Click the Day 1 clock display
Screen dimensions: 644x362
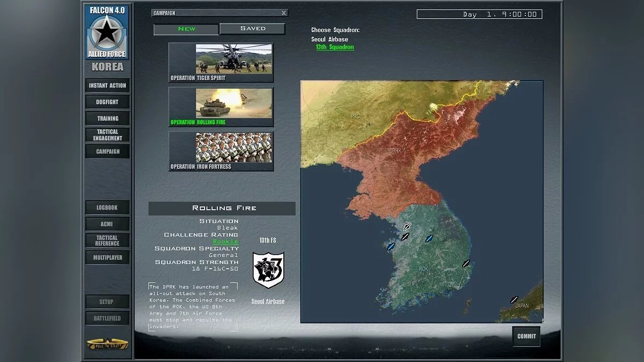(x=479, y=14)
